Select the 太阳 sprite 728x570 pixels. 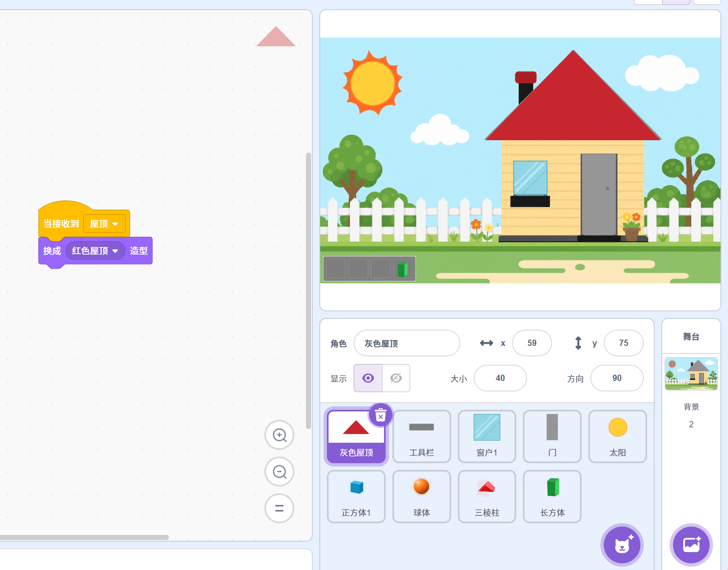(618, 436)
